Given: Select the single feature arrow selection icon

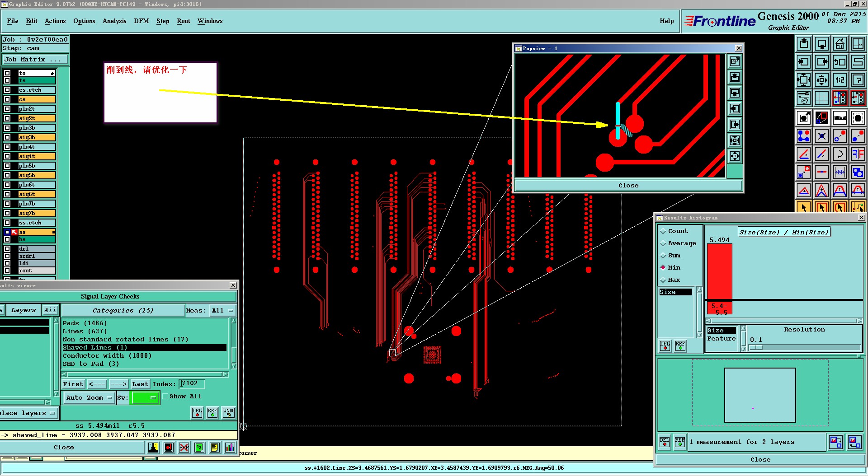Looking at the screenshot, I should point(803,207).
